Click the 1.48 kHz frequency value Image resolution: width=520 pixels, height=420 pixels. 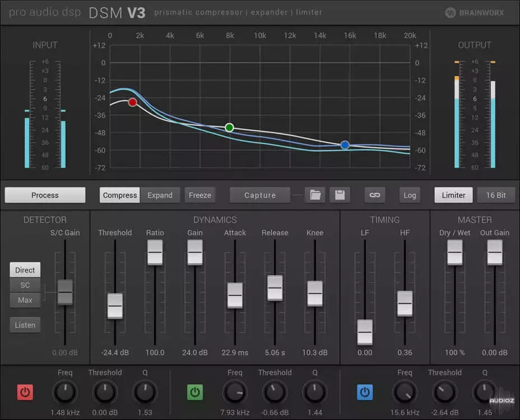tap(65, 412)
